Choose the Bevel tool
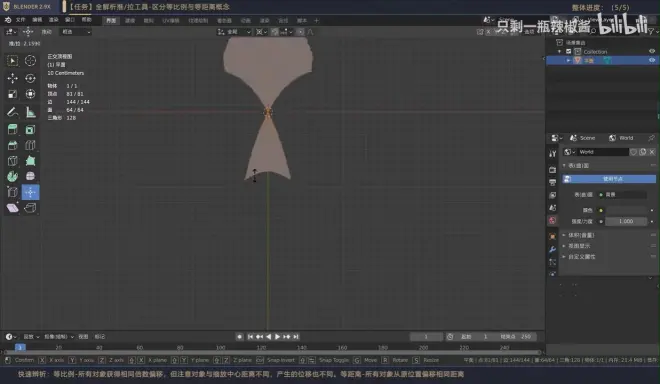The image size is (660, 384). click(13, 145)
